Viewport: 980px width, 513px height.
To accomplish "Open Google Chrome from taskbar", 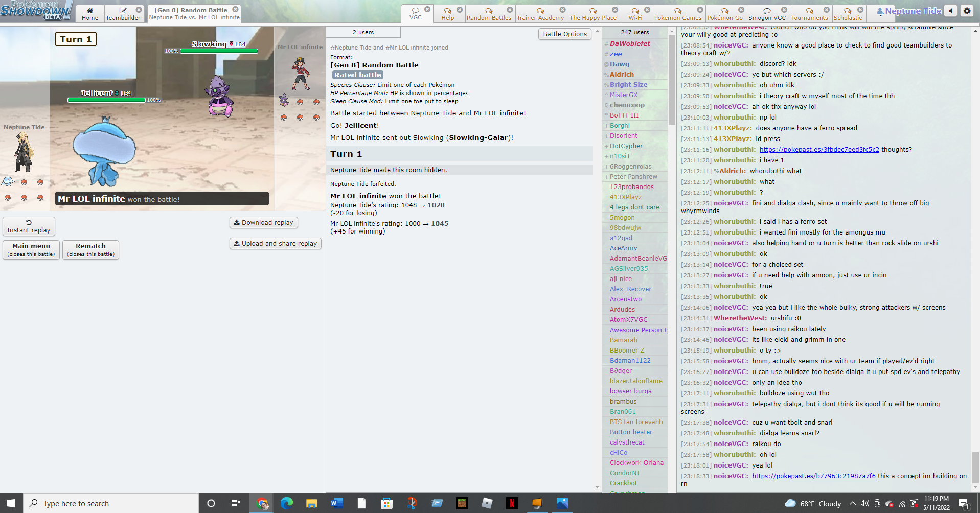I will coord(262,503).
